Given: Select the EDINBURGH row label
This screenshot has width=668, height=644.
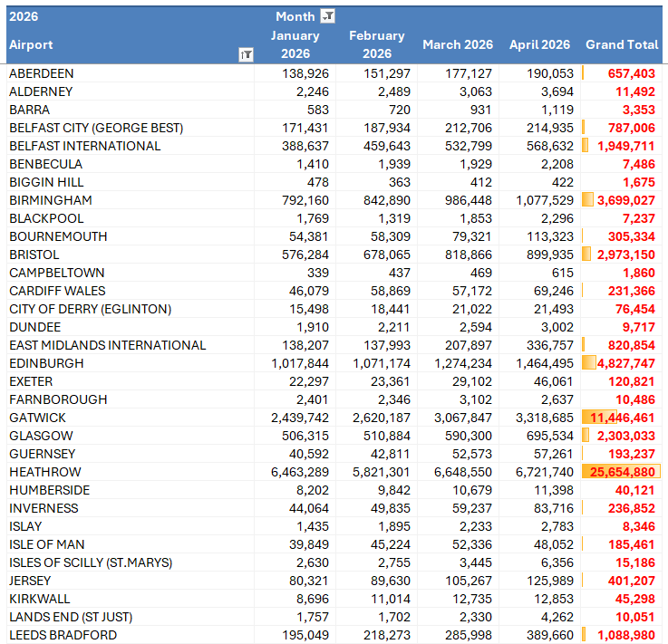Looking at the screenshot, I should [x=46, y=363].
